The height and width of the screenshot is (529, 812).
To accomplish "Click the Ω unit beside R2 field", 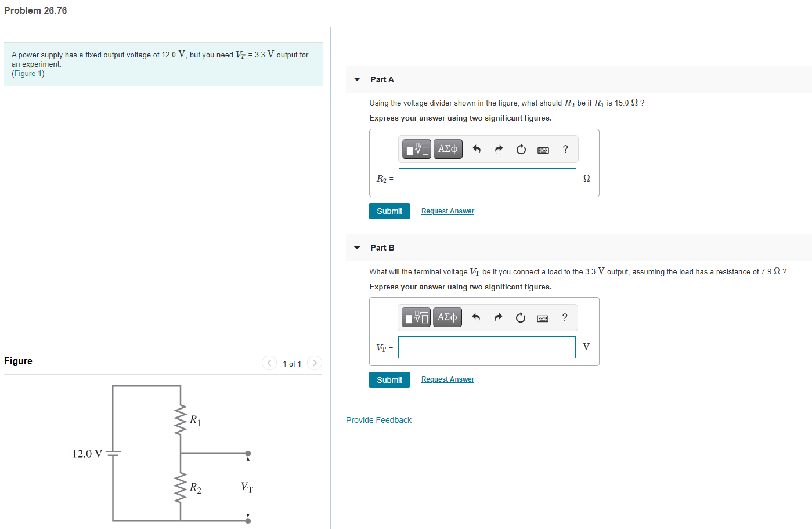I will pyautogui.click(x=586, y=179).
